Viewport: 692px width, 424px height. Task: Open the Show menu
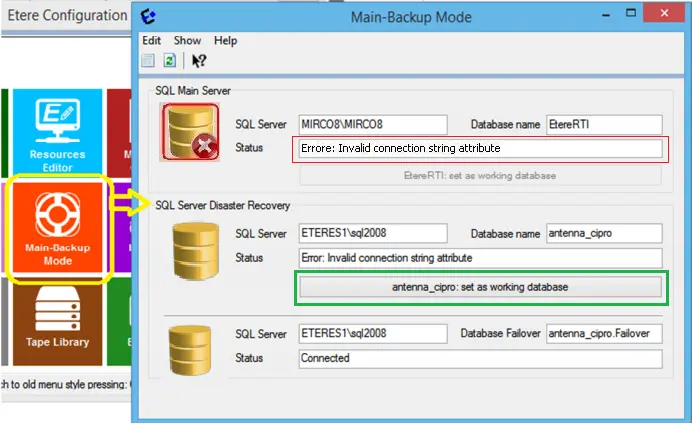point(187,40)
